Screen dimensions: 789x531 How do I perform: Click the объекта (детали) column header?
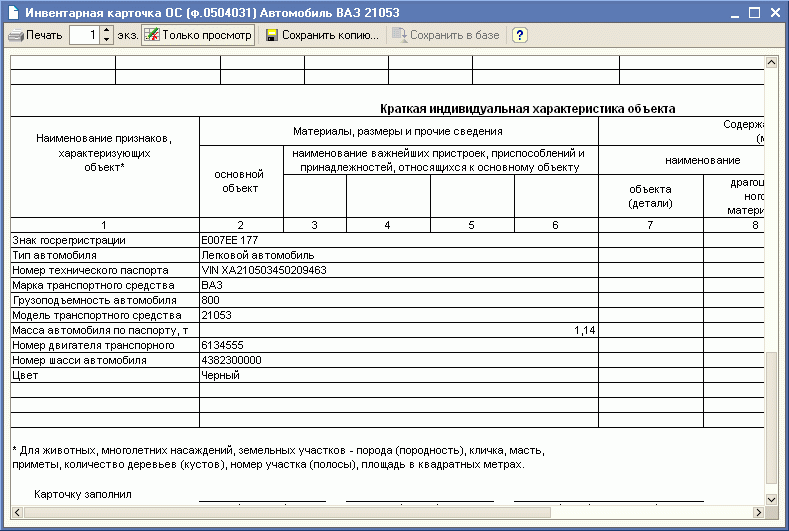(651, 196)
